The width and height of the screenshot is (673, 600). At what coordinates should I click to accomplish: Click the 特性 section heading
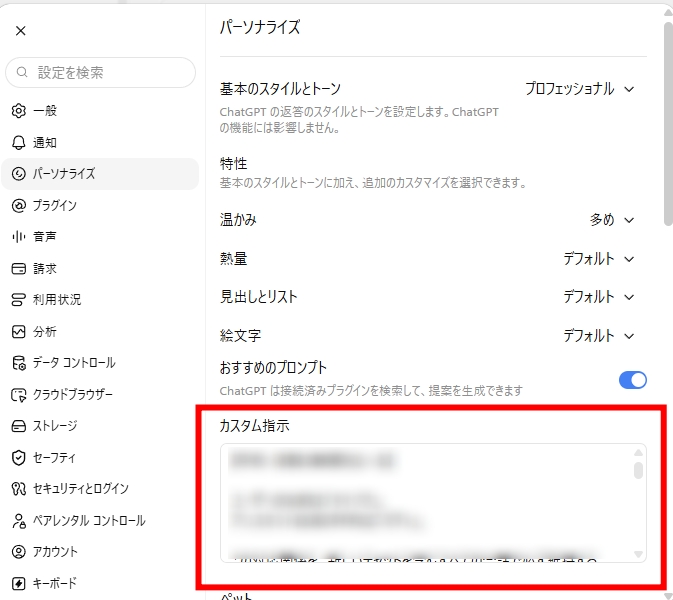tap(233, 164)
